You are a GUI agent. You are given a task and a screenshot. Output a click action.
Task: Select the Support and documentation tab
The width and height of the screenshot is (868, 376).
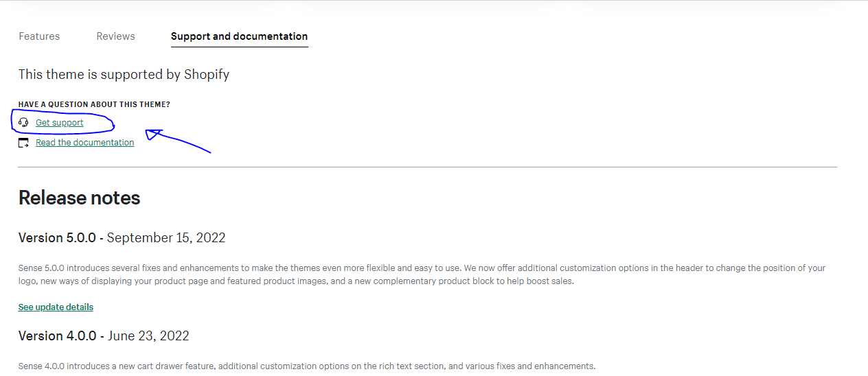coord(239,36)
